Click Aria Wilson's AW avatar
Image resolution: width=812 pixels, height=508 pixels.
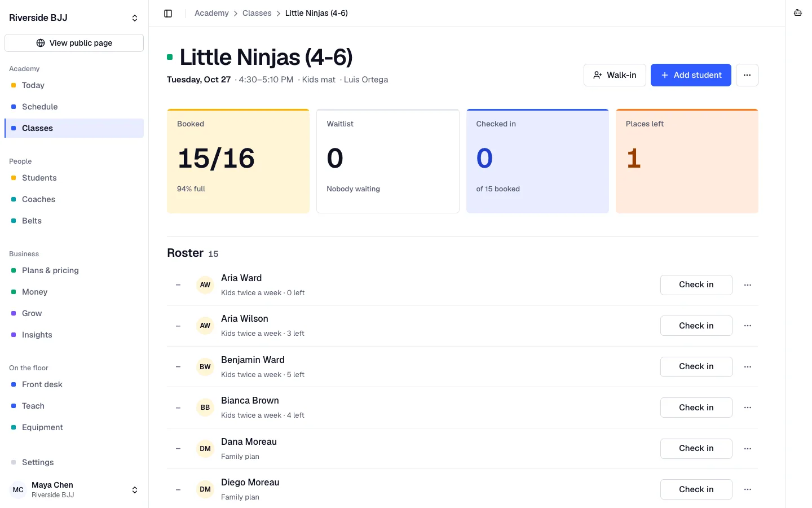(205, 326)
